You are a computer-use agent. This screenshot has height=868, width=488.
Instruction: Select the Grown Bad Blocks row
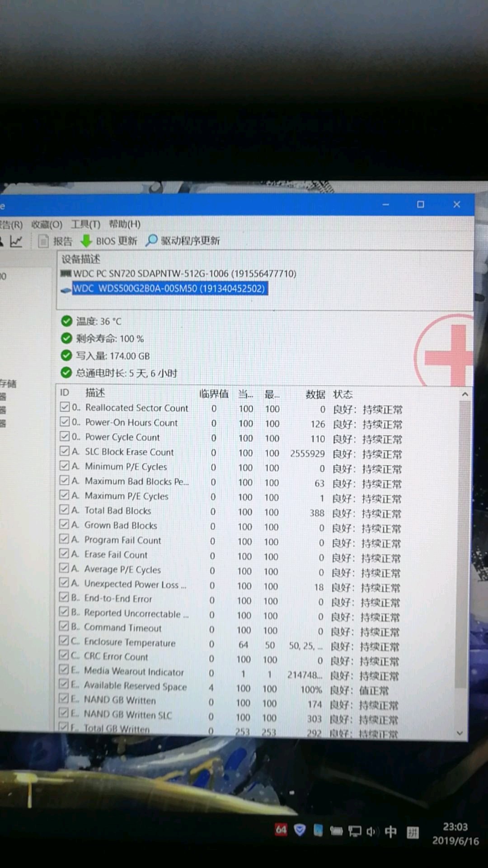pos(230,527)
